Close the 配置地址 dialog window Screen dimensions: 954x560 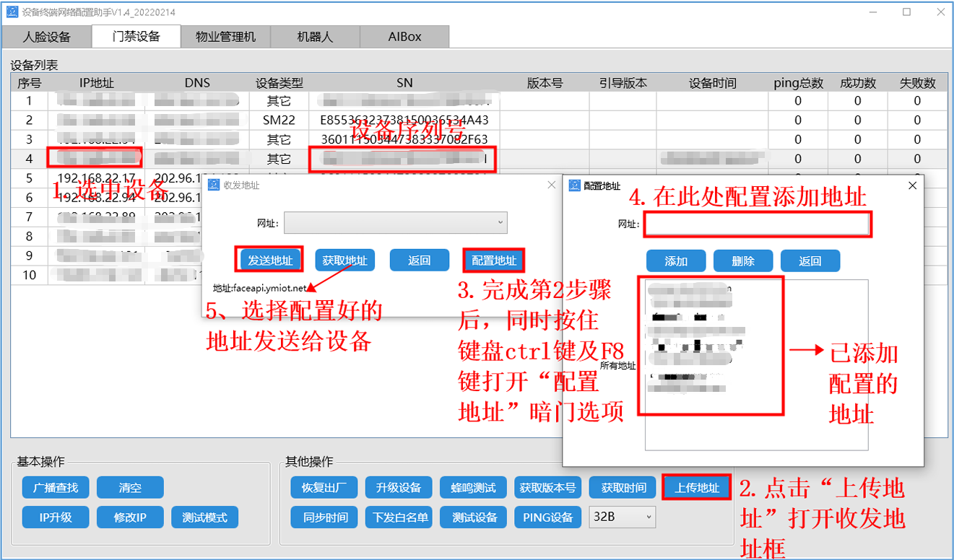tap(912, 185)
